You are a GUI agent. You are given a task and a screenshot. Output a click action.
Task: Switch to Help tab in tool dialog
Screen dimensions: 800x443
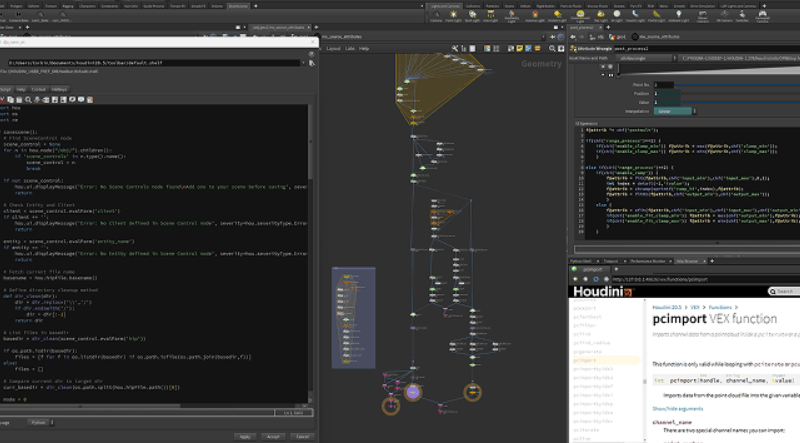(x=21, y=89)
